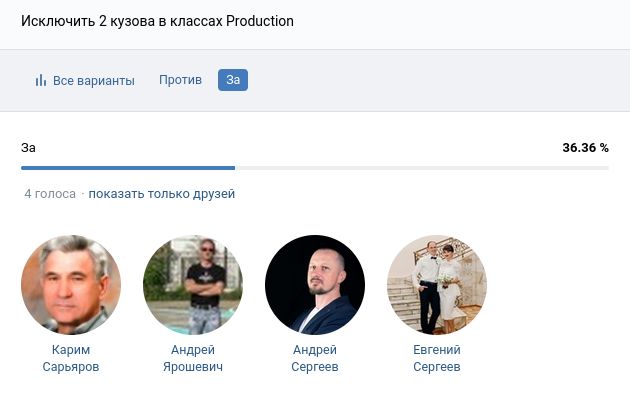Open Карим Сарьяров's round avatar

point(71,285)
